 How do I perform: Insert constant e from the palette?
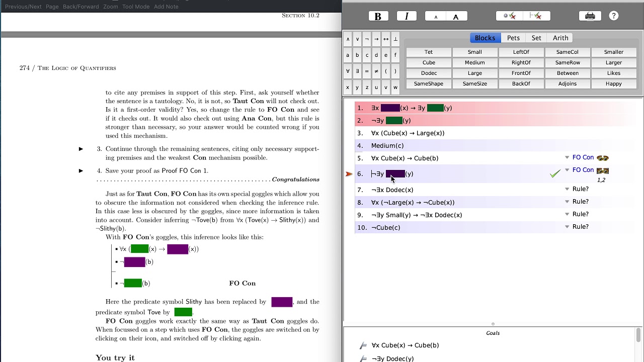tap(386, 55)
